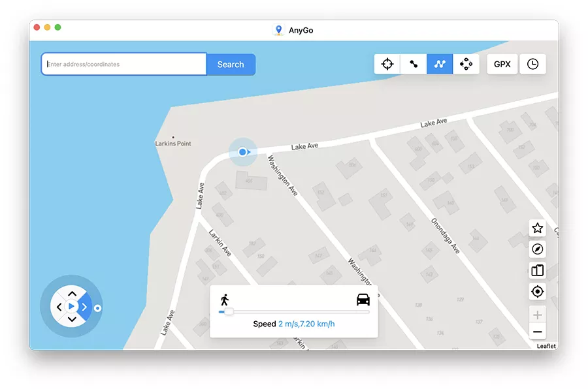Zoom in with the plus button
Image resolution: width=588 pixels, height=389 pixels.
(538, 315)
